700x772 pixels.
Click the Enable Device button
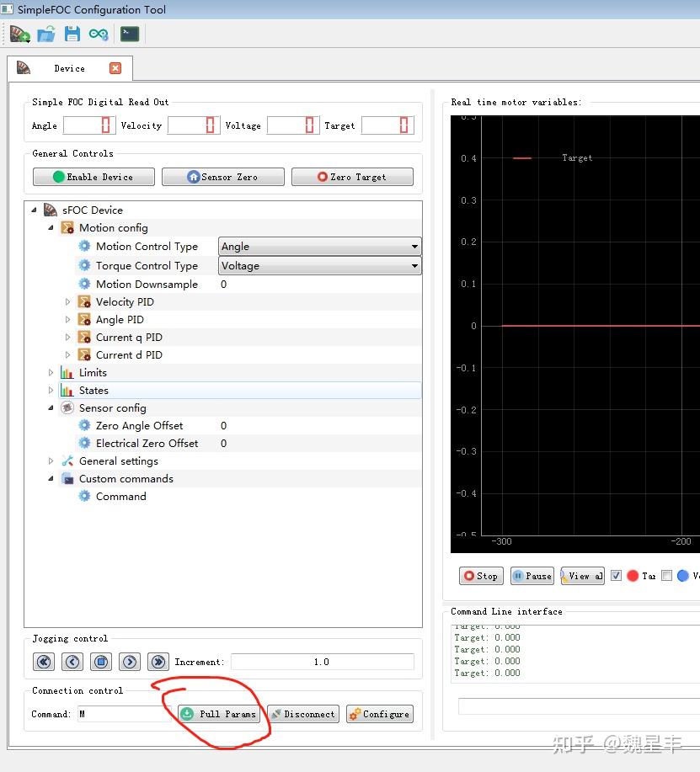coord(94,177)
